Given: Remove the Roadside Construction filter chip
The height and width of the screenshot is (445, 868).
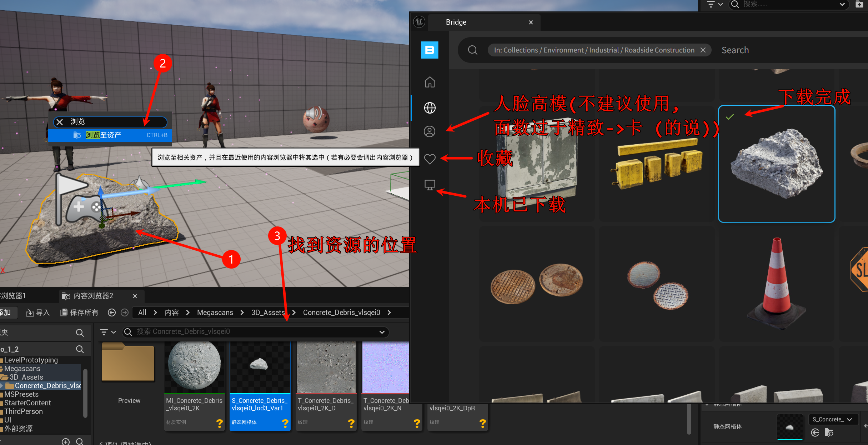Looking at the screenshot, I should 703,50.
